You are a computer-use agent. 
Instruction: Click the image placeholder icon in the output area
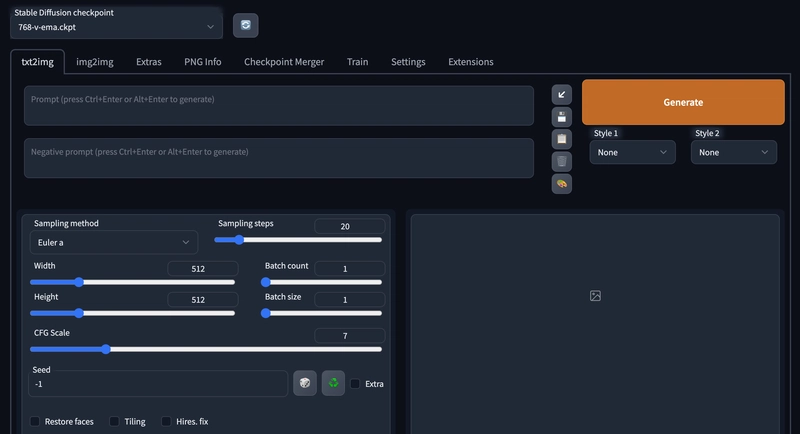tap(595, 296)
